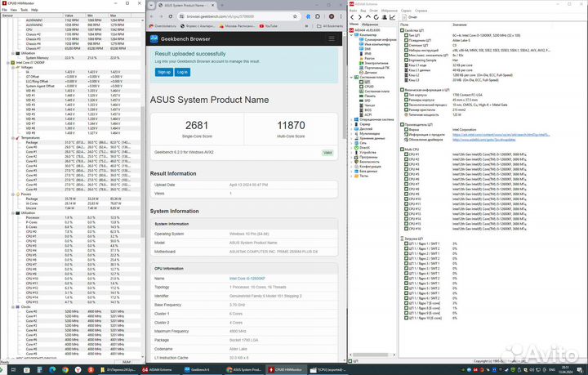
Task: Refresh the AIDA64 page
Action: [x=376, y=17]
